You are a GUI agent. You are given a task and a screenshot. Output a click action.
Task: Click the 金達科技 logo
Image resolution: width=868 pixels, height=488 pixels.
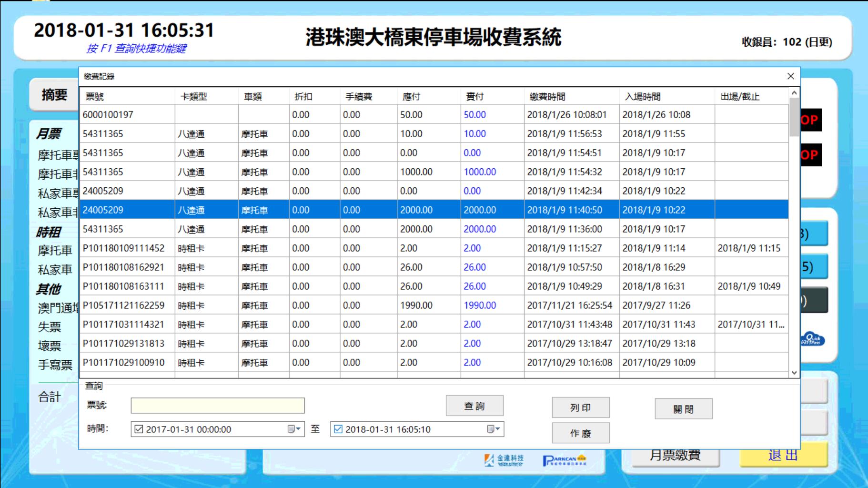504,460
